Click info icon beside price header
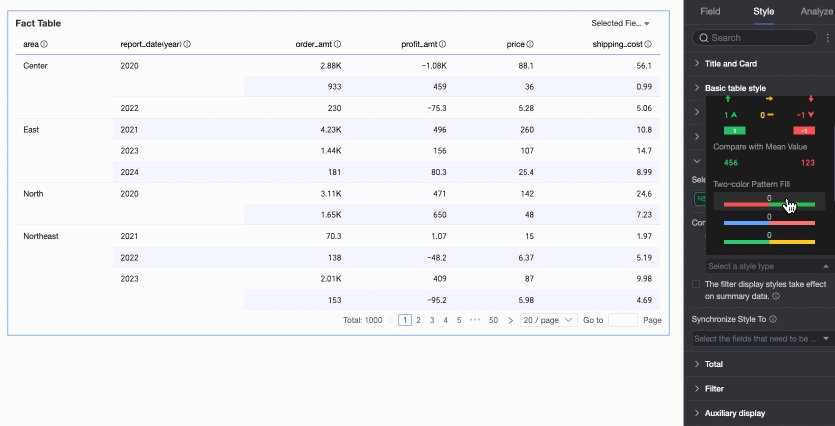Image resolution: width=835 pixels, height=426 pixels. point(530,45)
